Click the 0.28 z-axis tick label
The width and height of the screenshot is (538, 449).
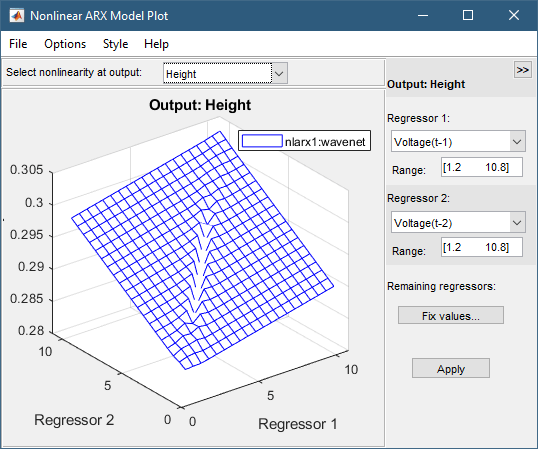point(31,331)
